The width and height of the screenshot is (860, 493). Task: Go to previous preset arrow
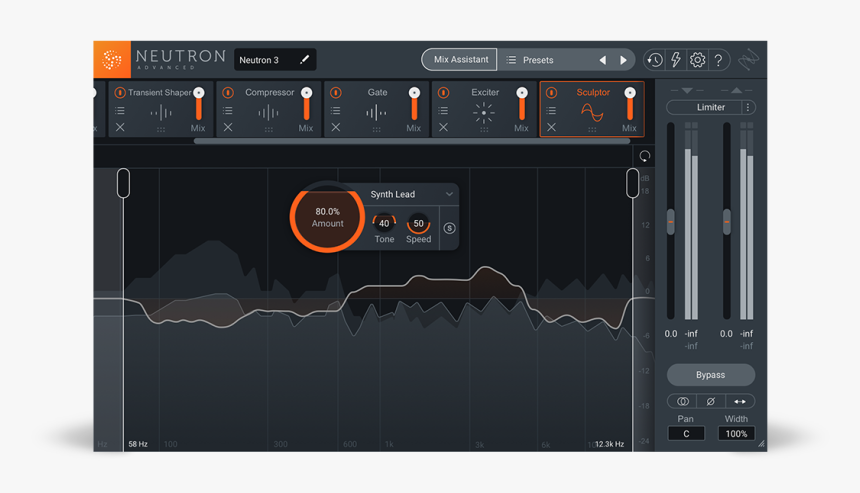603,60
